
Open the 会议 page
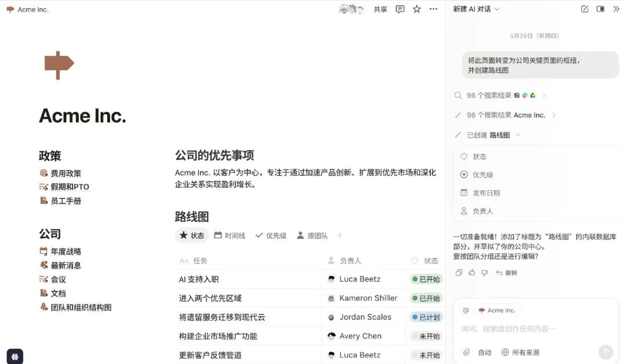point(53,279)
